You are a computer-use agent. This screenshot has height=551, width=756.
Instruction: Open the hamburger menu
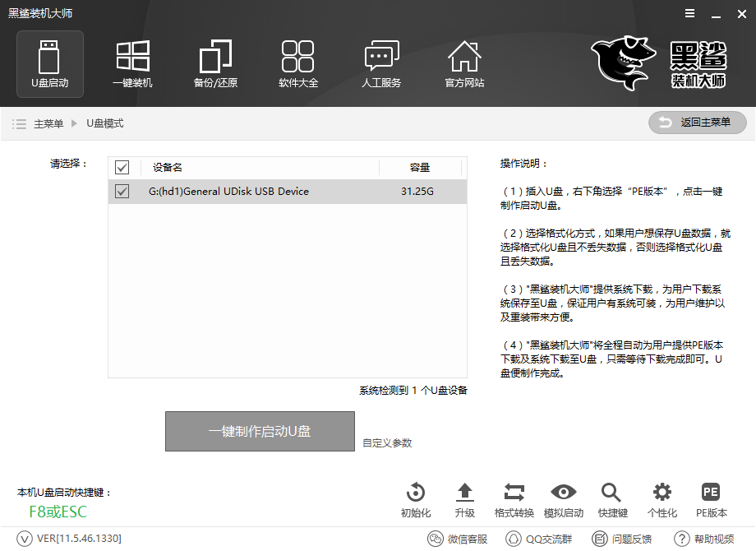click(689, 13)
